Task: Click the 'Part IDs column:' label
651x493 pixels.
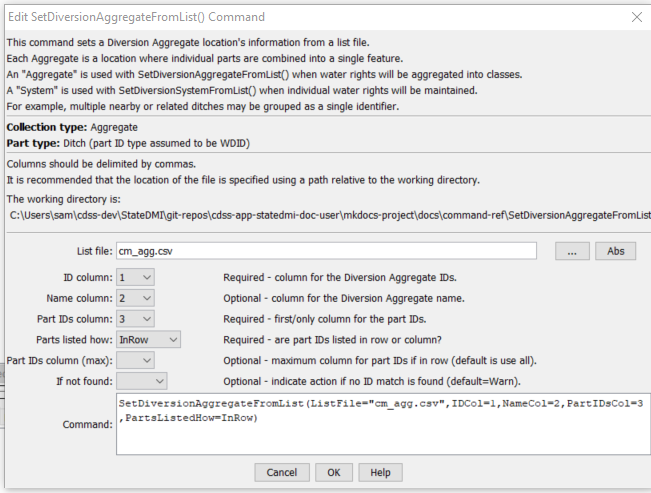Action: pos(75,319)
